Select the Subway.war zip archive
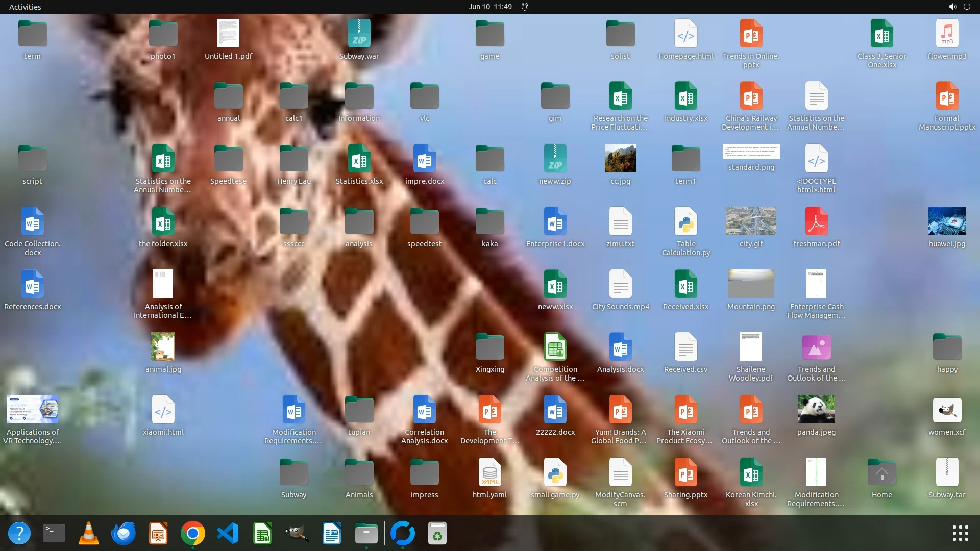The width and height of the screenshot is (980, 551). pyautogui.click(x=359, y=34)
